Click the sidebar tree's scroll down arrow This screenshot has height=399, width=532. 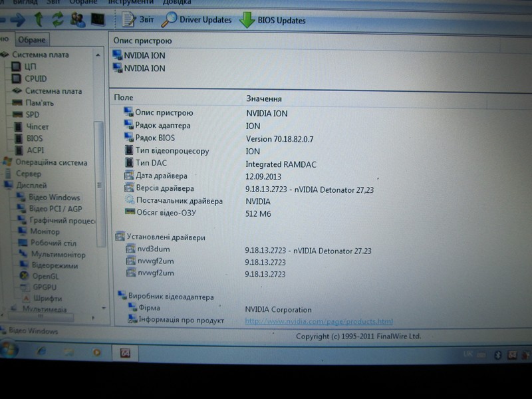click(104, 308)
